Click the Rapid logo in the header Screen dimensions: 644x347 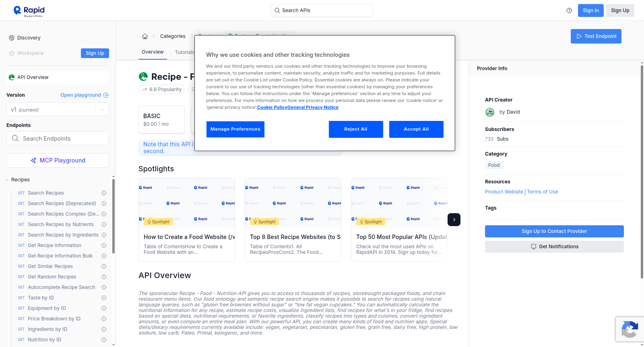tap(29, 11)
